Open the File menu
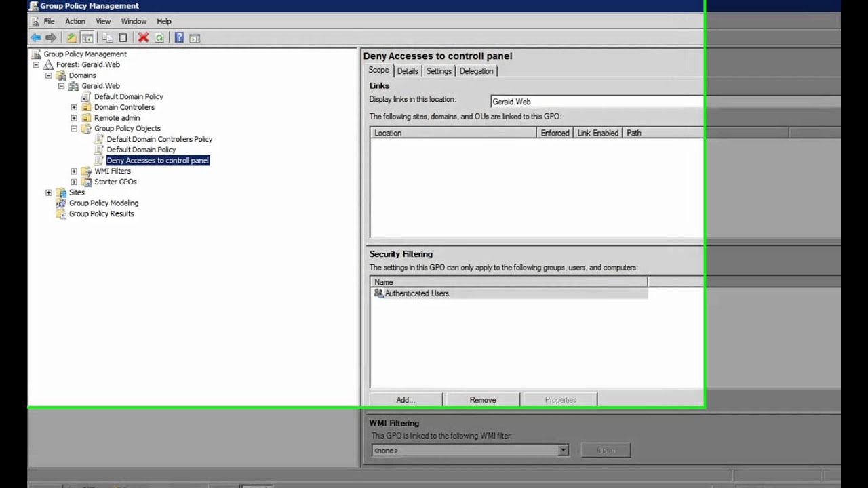868x488 pixels. (x=50, y=22)
